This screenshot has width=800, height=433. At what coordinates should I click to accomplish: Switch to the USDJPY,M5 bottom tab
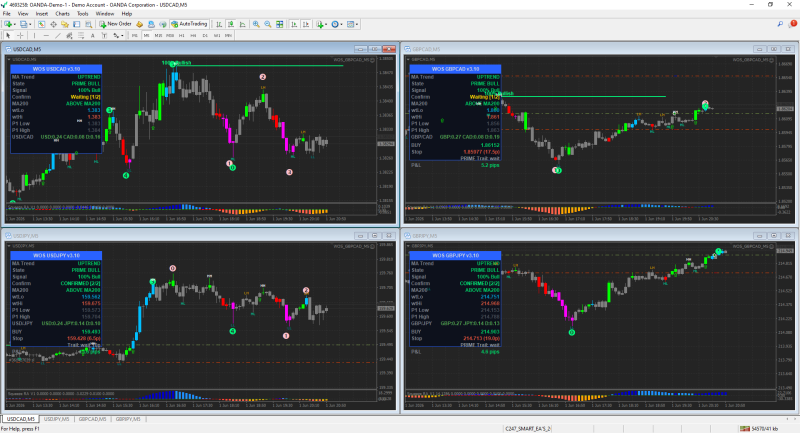pyautogui.click(x=56, y=419)
